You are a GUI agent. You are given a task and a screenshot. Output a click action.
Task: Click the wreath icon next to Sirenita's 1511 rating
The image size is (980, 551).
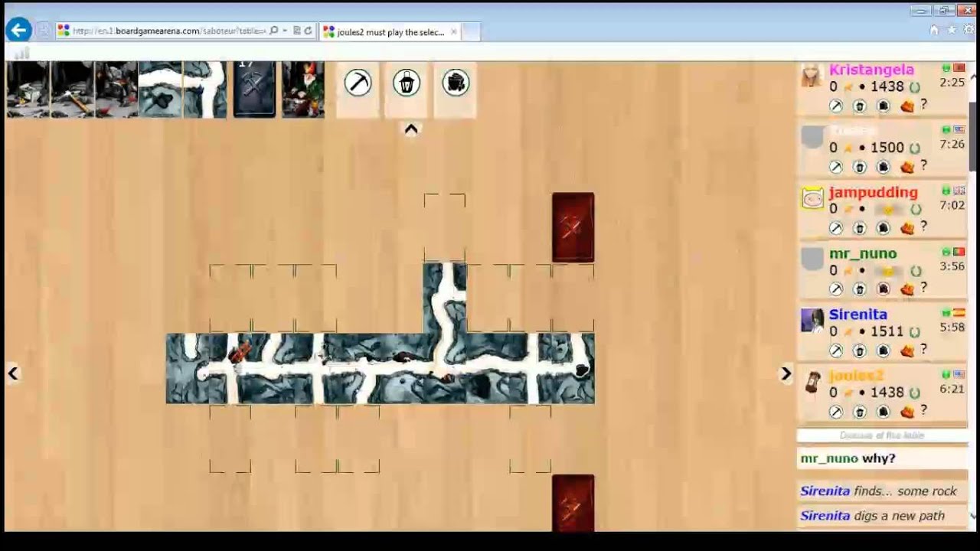coord(915,331)
